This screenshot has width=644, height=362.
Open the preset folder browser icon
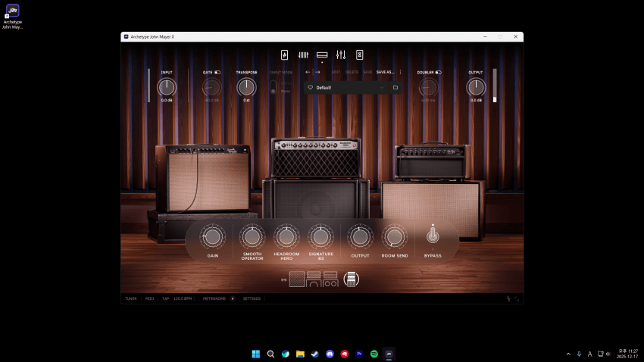coord(395,88)
